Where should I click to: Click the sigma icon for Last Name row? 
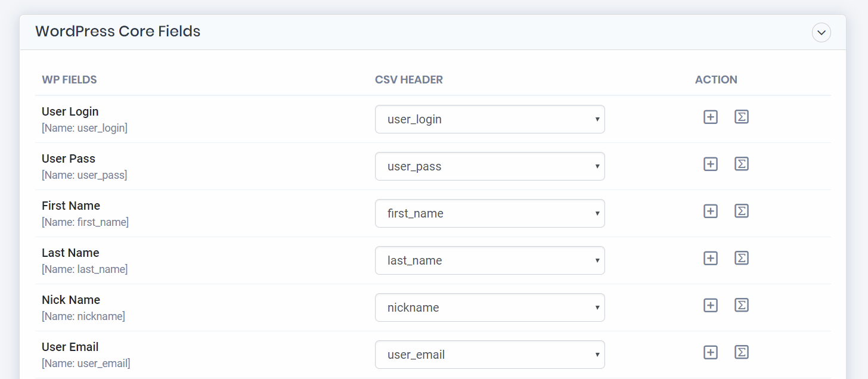point(741,258)
